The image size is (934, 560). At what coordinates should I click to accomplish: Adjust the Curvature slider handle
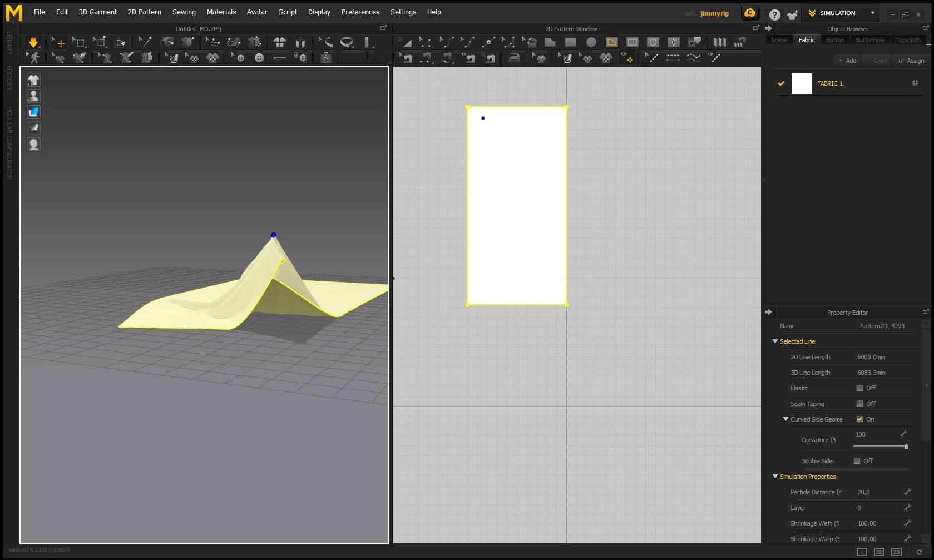(906, 446)
